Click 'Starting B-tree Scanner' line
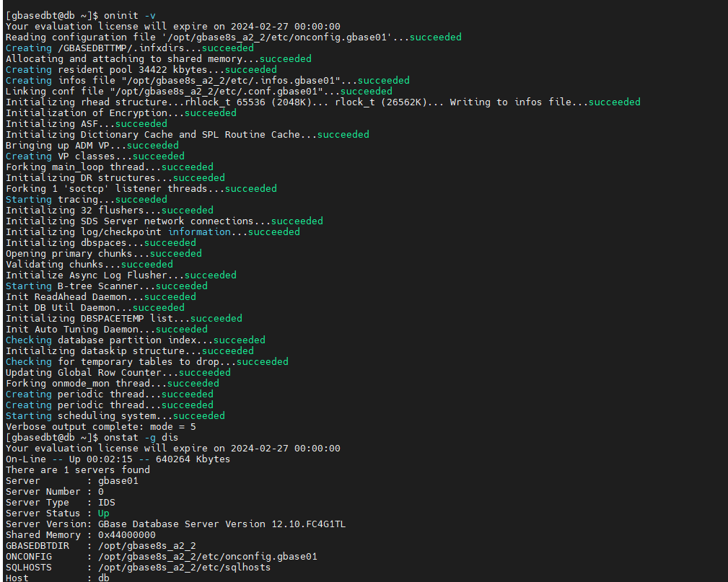The height and width of the screenshot is (582, 728). 106,286
